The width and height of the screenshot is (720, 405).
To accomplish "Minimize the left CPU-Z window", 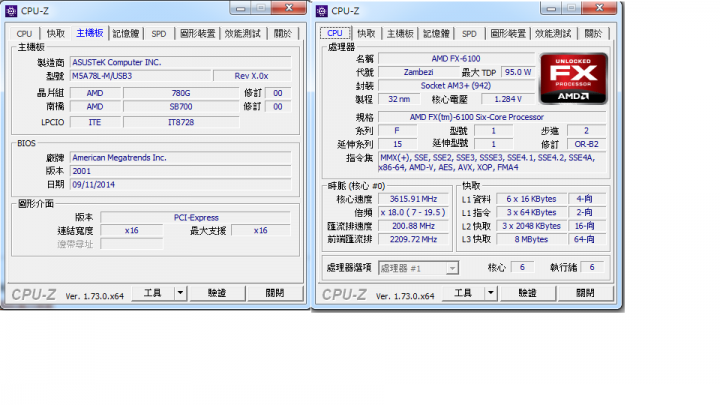I will pos(241,8).
